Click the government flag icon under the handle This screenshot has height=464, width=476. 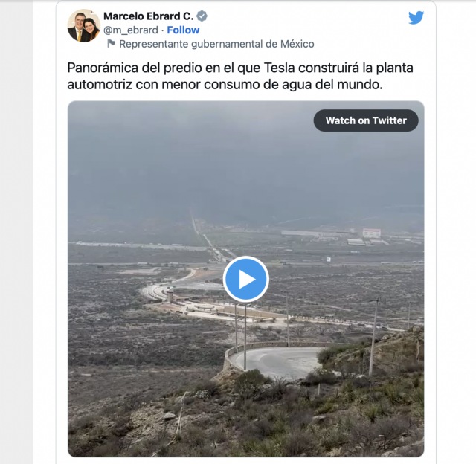(x=111, y=43)
